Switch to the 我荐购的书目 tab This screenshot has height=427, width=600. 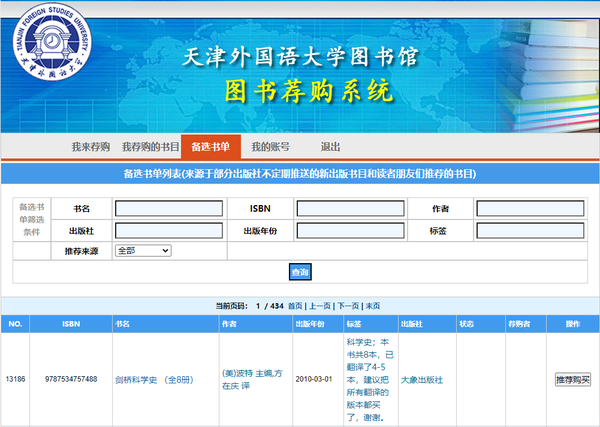point(150,147)
